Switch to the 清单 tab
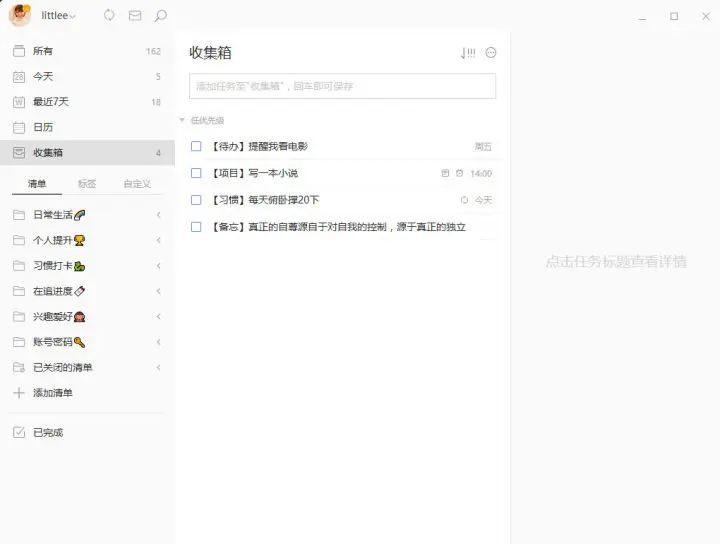Screen dimensions: 720x544 pos(37,184)
